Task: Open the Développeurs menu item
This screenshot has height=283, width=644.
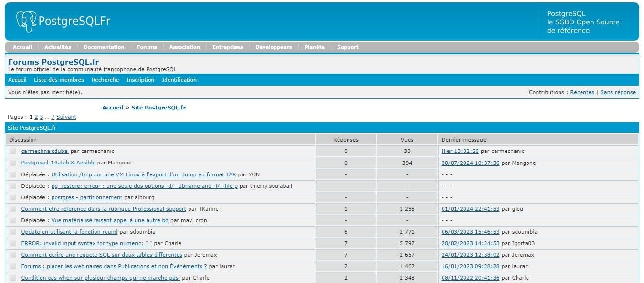Action: 274,47
